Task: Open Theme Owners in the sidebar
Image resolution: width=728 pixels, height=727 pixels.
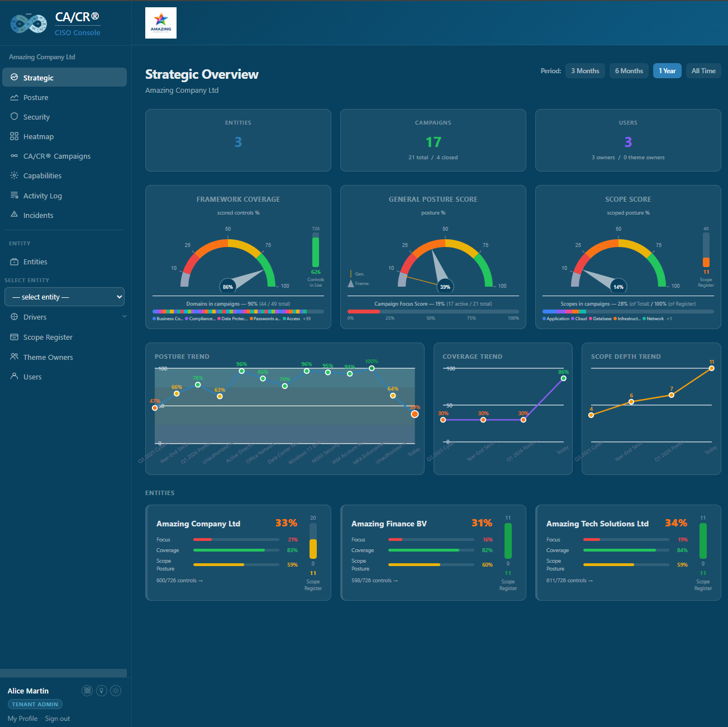Action: click(x=64, y=357)
